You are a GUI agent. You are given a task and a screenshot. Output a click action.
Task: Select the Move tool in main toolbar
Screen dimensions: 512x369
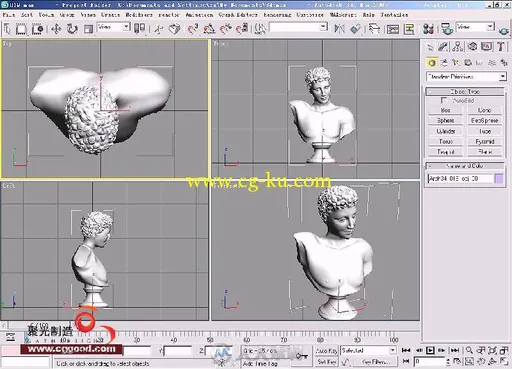[56, 29]
